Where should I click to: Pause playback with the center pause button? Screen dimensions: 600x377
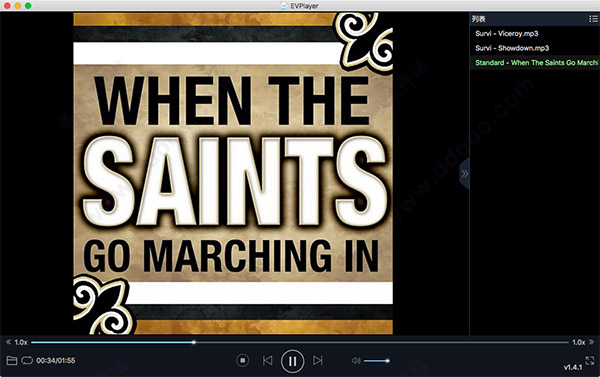point(292,361)
